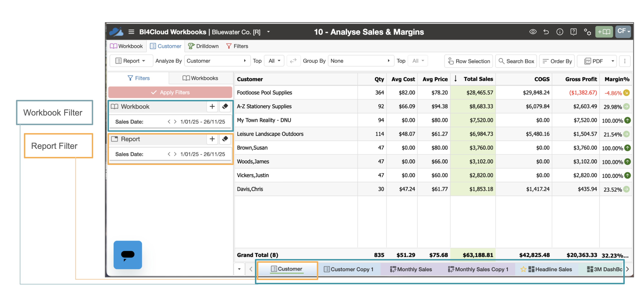Click the undo arrow icon in header
Viewport: 644px width, 307px height.
point(546,32)
